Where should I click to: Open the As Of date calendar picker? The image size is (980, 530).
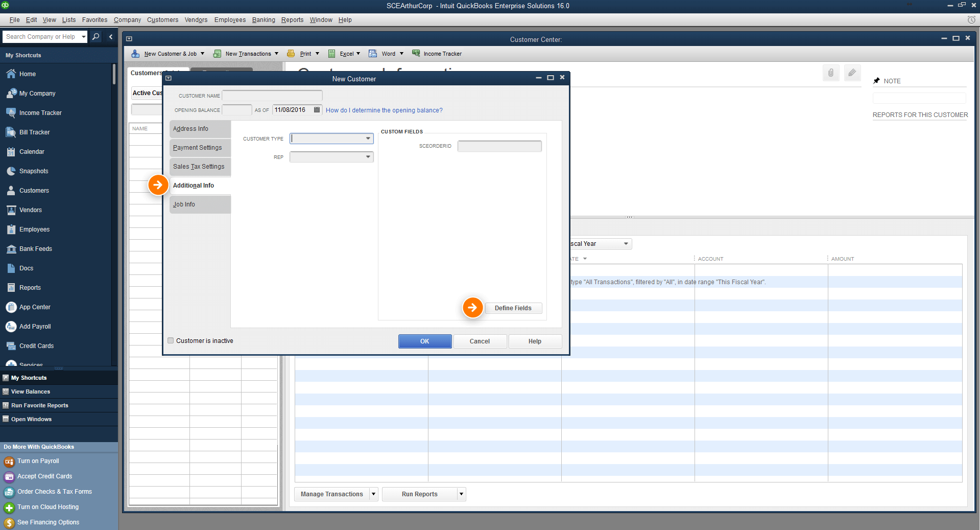coord(317,110)
